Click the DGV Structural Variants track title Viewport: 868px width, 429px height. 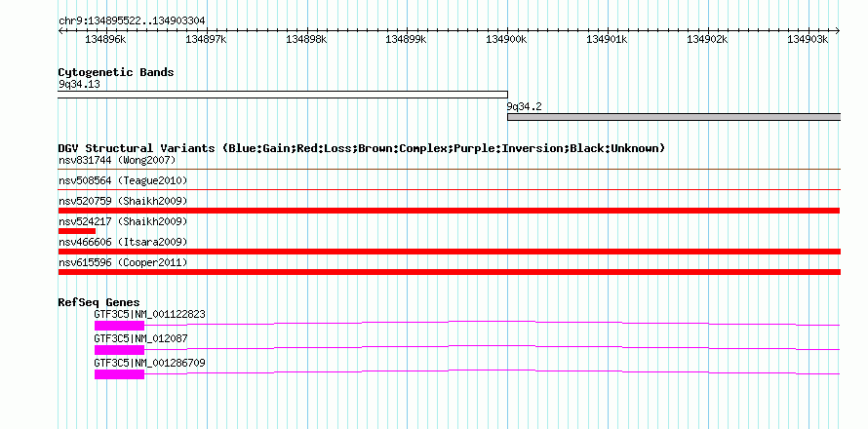pyautogui.click(x=361, y=148)
